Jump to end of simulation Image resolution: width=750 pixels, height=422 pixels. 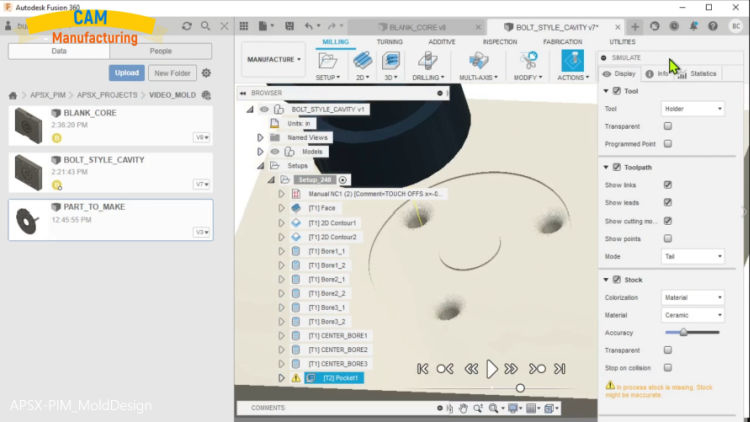point(560,369)
